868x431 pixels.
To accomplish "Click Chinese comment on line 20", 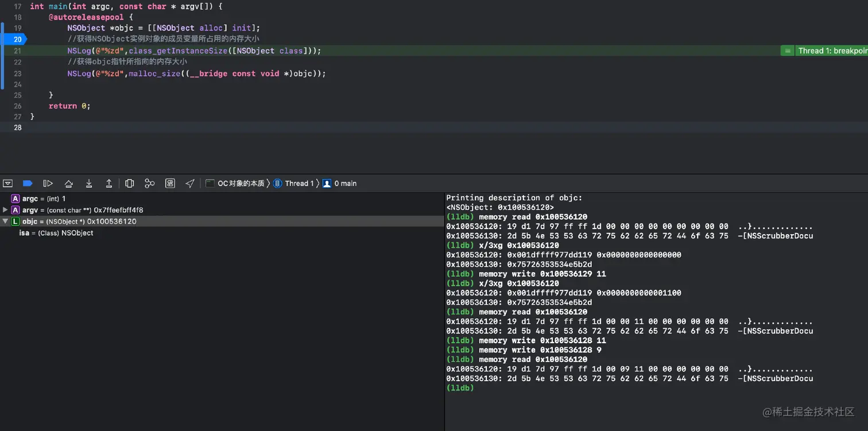I will point(164,40).
